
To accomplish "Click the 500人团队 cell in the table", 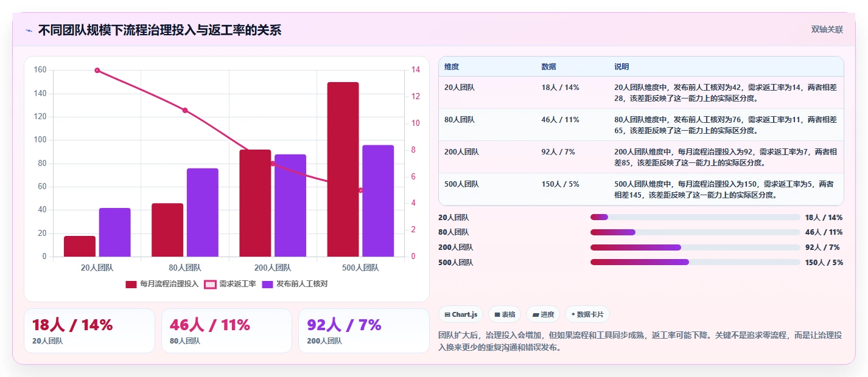I will point(461,184).
